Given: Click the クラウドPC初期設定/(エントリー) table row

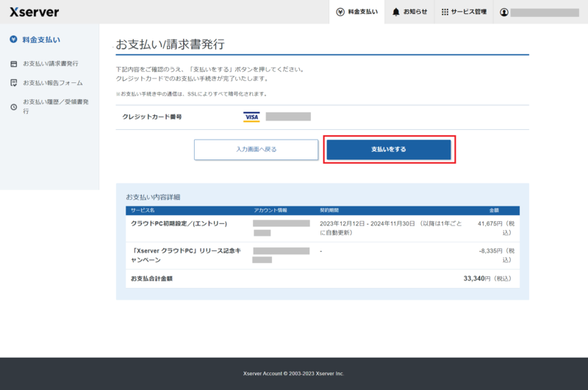Looking at the screenshot, I should 179,223.
